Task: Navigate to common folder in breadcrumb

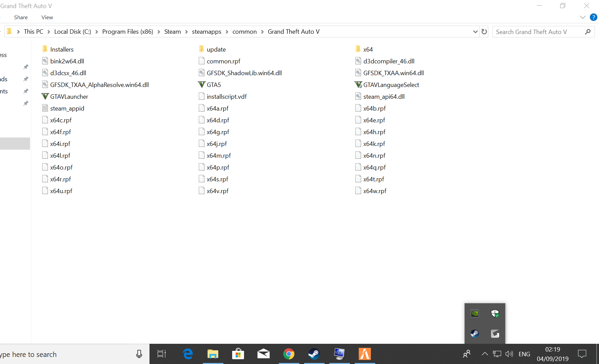Action: (x=244, y=32)
